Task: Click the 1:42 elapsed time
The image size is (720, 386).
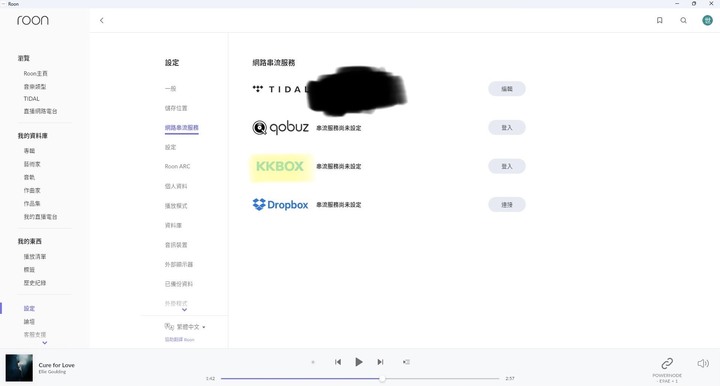Action: (x=210, y=379)
